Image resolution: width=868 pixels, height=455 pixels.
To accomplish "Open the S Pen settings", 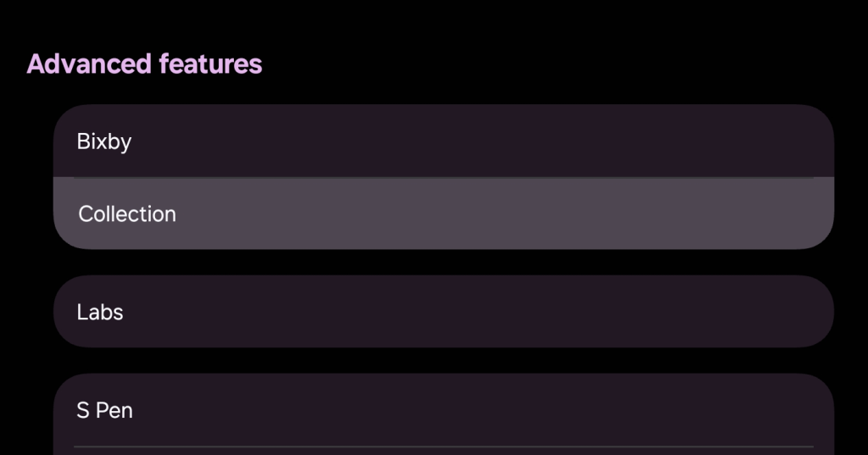I will pos(443,411).
